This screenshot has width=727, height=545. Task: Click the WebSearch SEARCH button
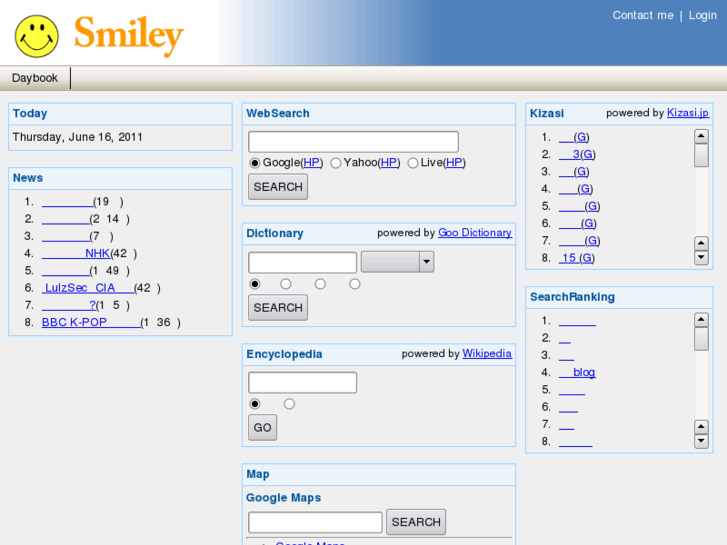[278, 187]
